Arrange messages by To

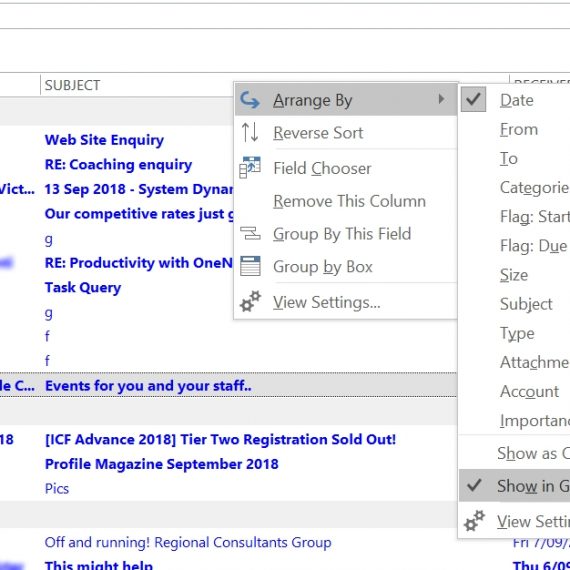pyautogui.click(x=514, y=158)
